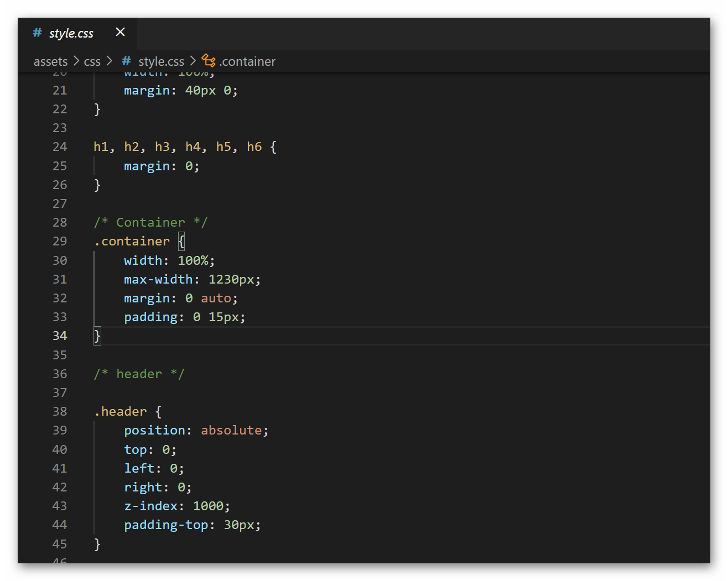The height and width of the screenshot is (581, 728).
Task: Expand breadcrumb chevron after css
Action: click(110, 61)
